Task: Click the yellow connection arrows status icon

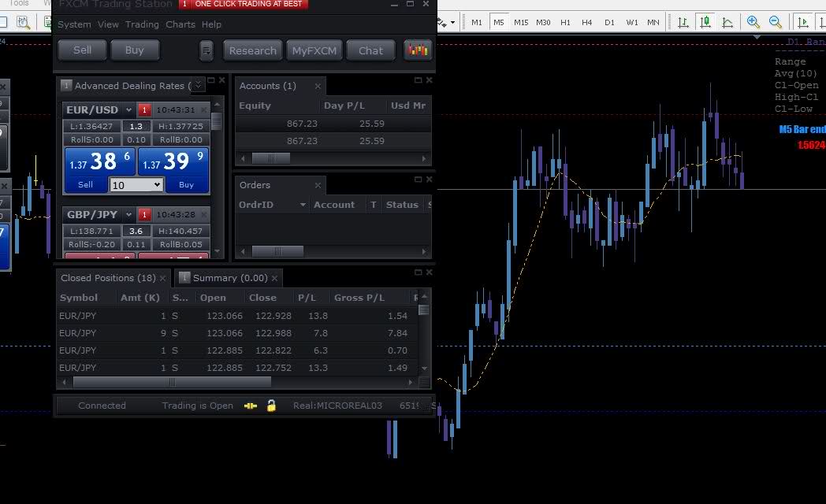Action: click(251, 406)
